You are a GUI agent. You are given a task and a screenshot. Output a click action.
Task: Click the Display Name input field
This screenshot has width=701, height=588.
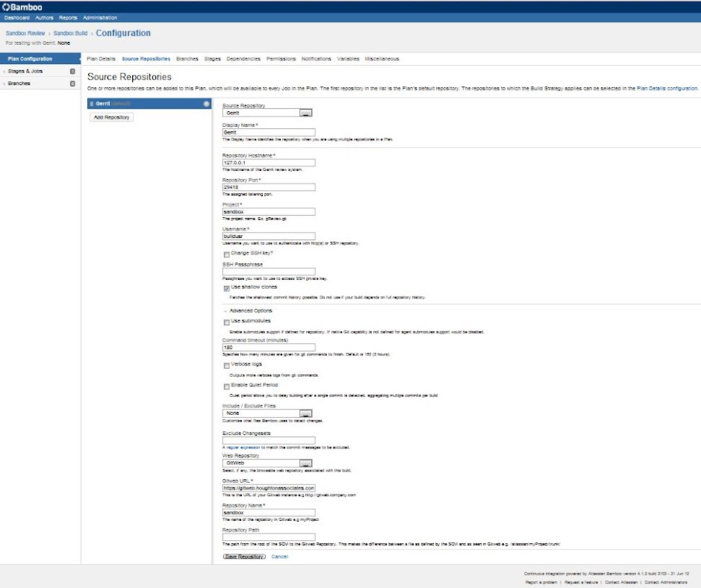269,133
